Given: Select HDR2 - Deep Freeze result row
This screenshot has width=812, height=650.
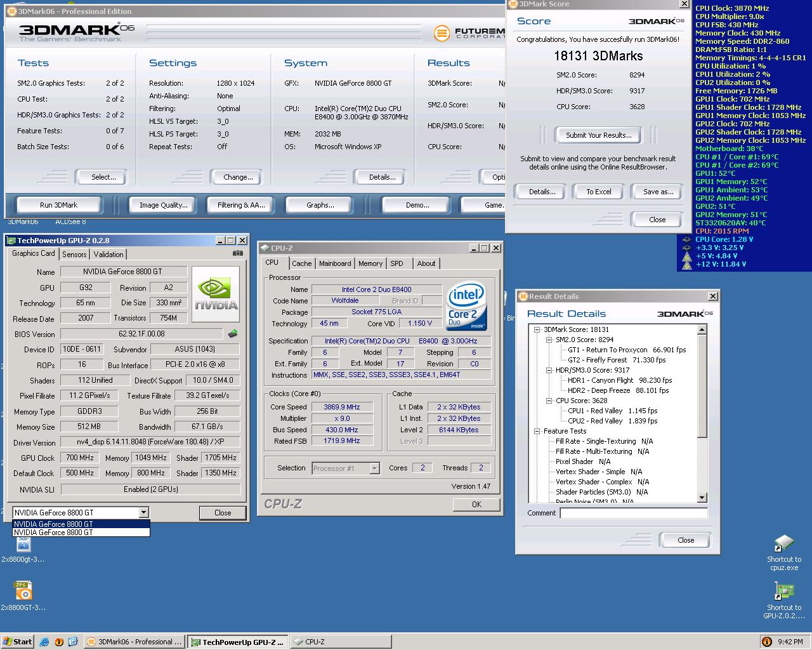Looking at the screenshot, I should click(x=618, y=390).
